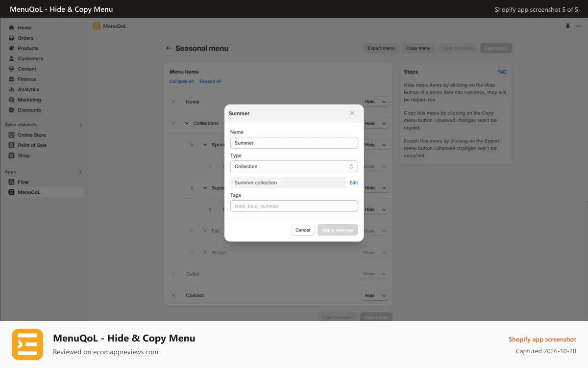The image size is (588, 368).
Task: Click the MenuQoL icon in the Apps list
Action: tap(12, 192)
